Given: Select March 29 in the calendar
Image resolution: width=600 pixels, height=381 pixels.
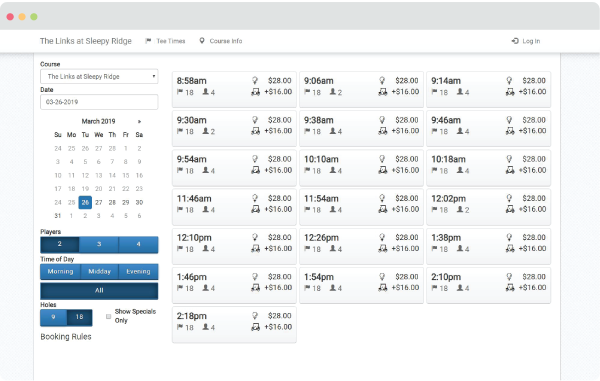Looking at the screenshot, I should click(126, 202).
